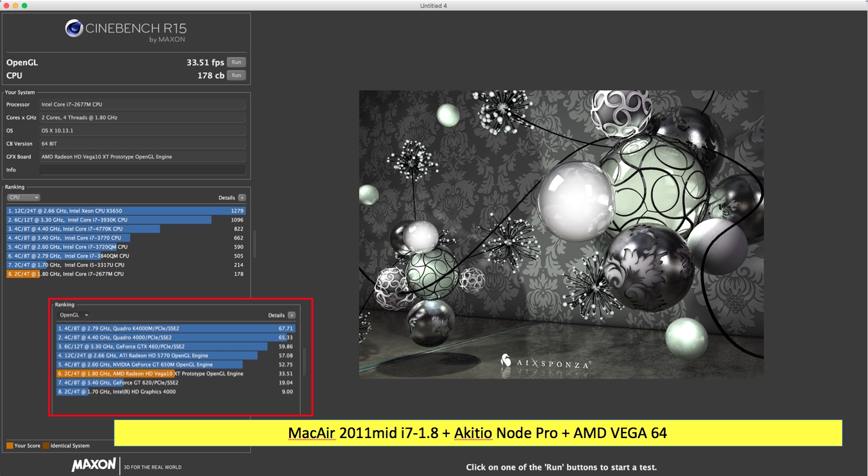This screenshot has height=476, width=868.
Task: Click the window title Untitled 4
Action: pos(434,5)
